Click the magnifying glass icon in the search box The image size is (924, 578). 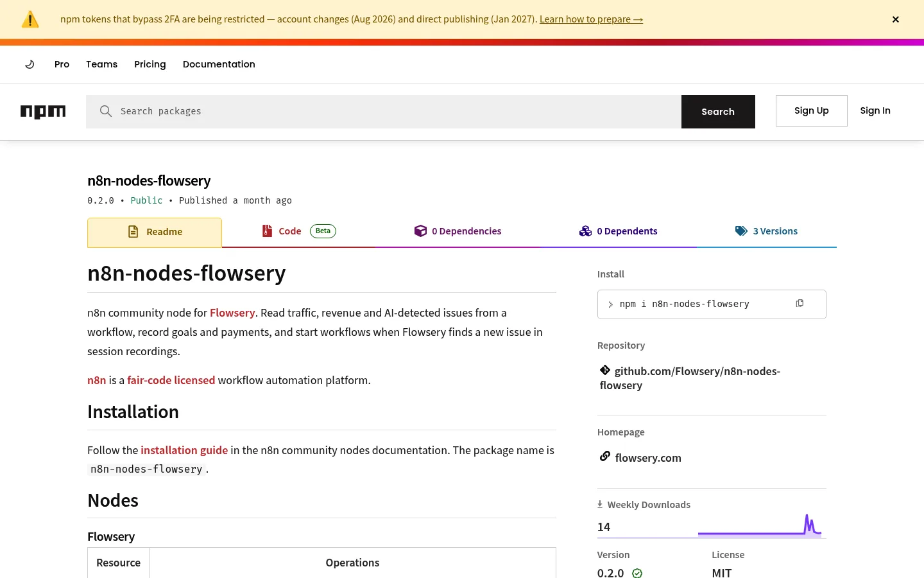point(106,111)
